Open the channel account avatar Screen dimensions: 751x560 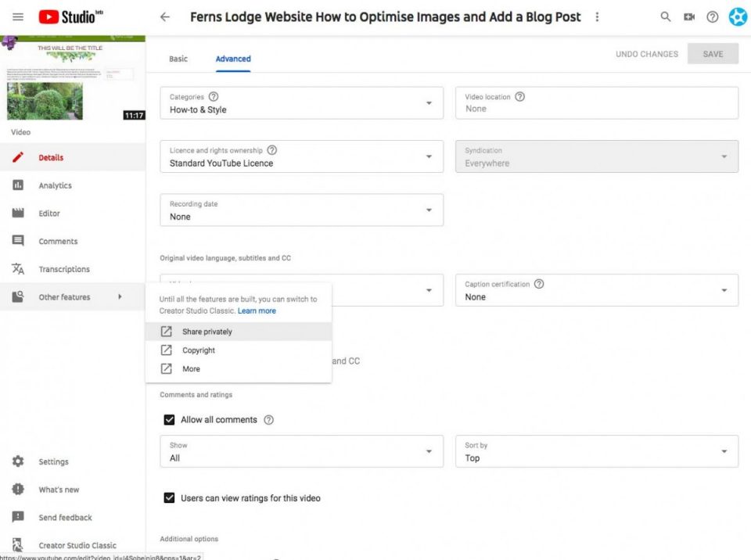pos(738,16)
